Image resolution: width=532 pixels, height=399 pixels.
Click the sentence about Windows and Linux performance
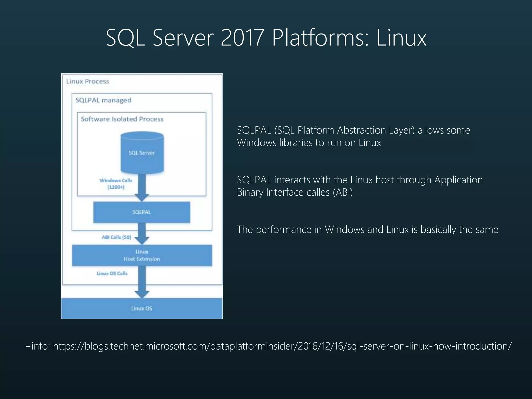368,230
